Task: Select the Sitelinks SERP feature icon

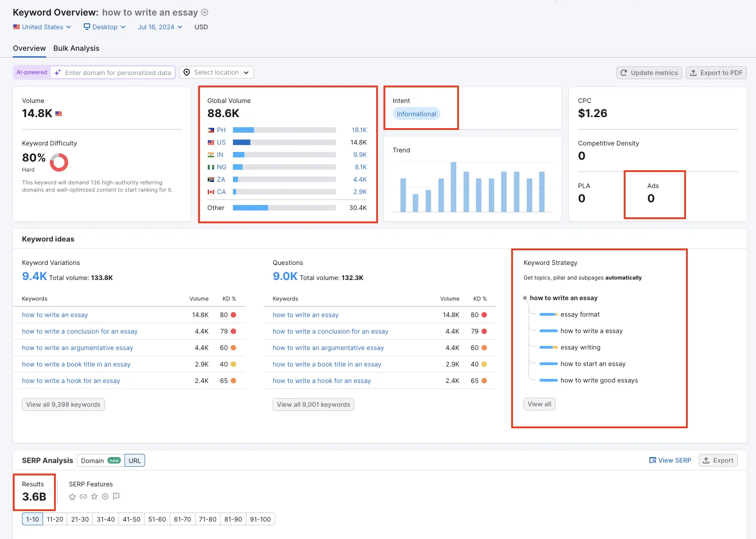Action: (83, 496)
